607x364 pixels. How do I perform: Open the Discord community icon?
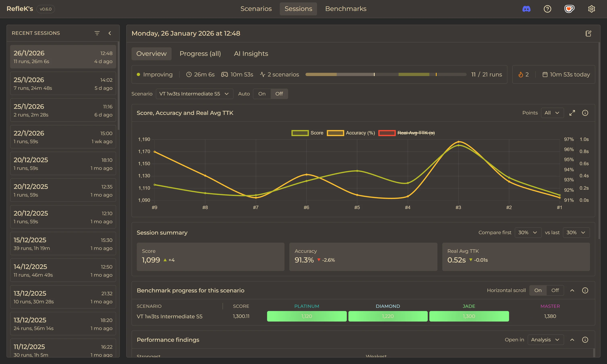(x=526, y=9)
